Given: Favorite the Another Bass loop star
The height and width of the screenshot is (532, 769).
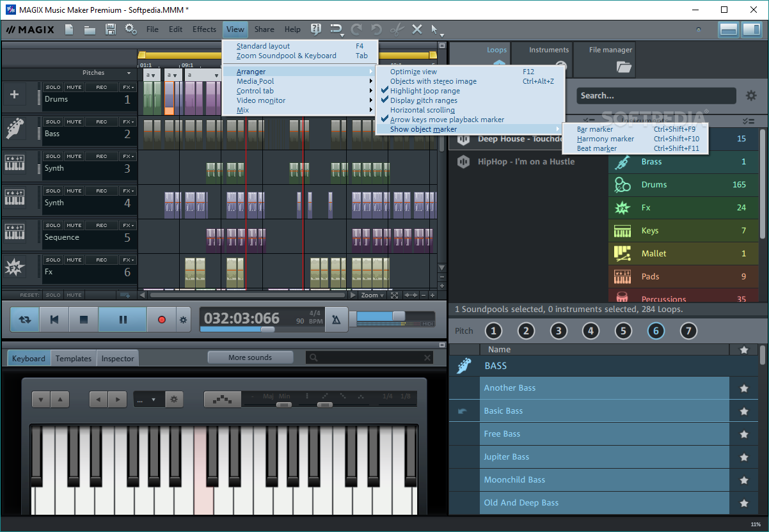Looking at the screenshot, I should (744, 388).
